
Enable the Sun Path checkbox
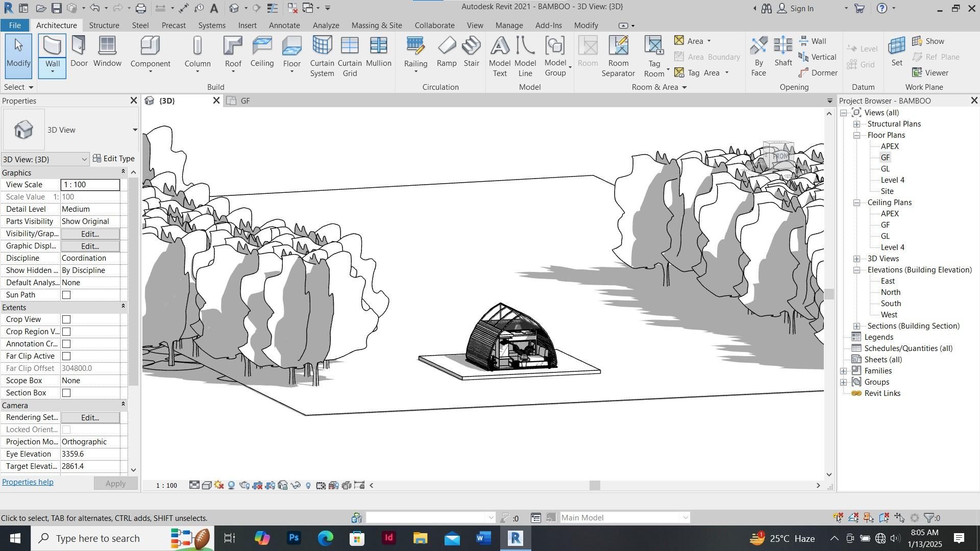[x=66, y=295]
